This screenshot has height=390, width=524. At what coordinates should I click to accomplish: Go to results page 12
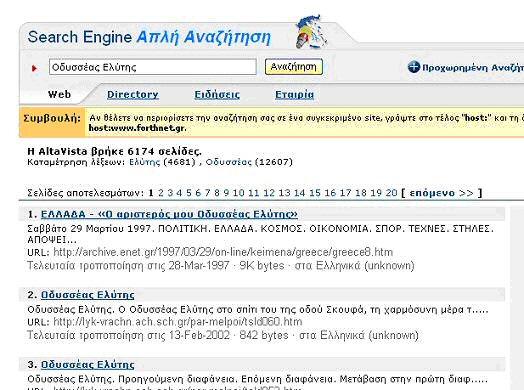click(269, 193)
